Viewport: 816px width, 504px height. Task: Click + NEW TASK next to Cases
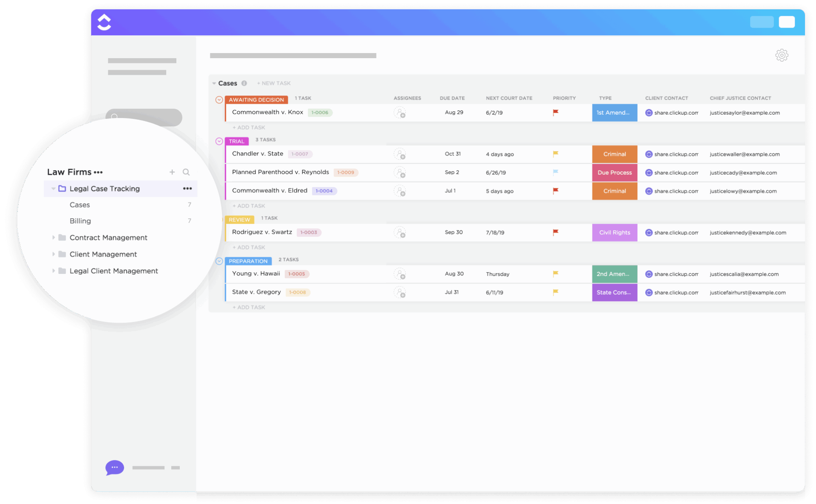click(x=274, y=83)
